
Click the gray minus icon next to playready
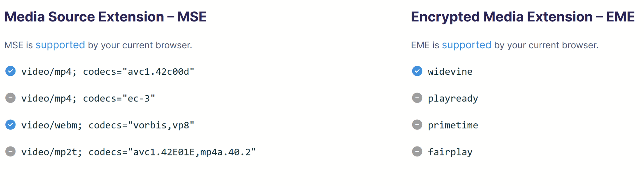point(417,98)
